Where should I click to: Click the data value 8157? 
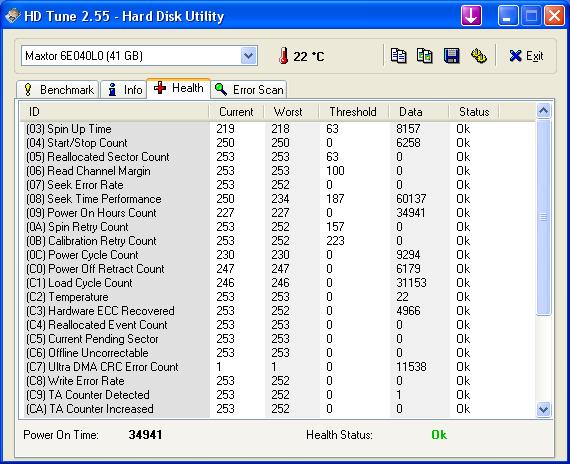coord(408,129)
